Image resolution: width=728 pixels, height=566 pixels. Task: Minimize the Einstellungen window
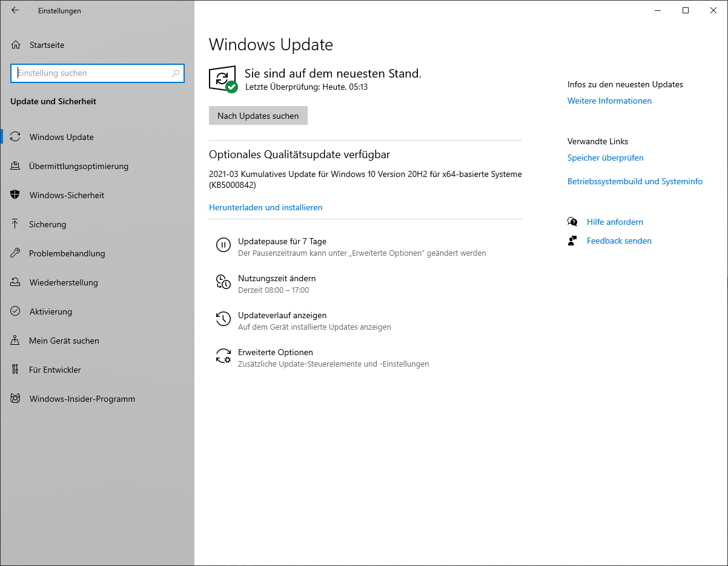658,10
